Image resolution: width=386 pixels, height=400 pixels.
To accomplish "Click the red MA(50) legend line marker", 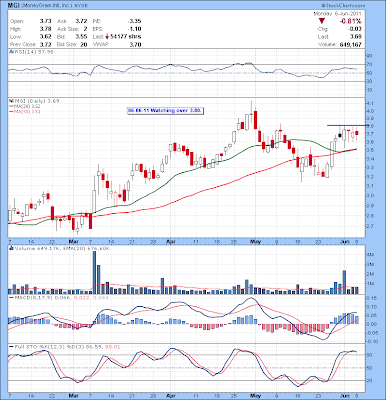I will coord(10,112).
